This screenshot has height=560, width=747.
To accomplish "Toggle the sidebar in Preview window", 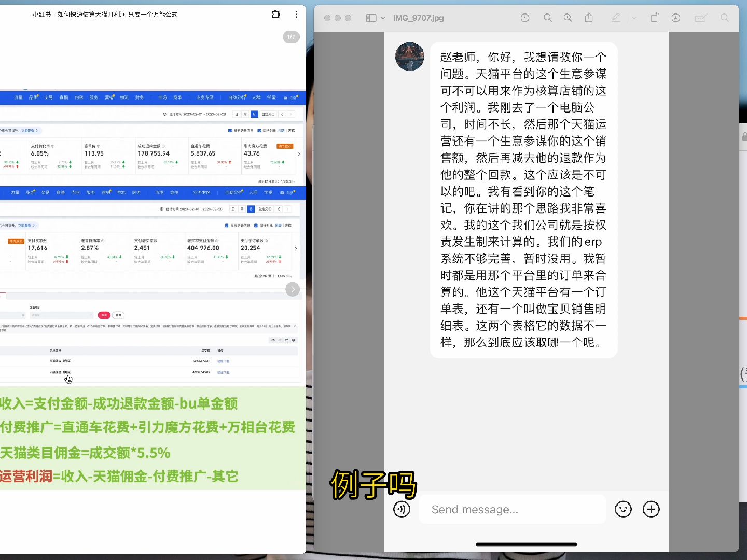I will pyautogui.click(x=371, y=18).
